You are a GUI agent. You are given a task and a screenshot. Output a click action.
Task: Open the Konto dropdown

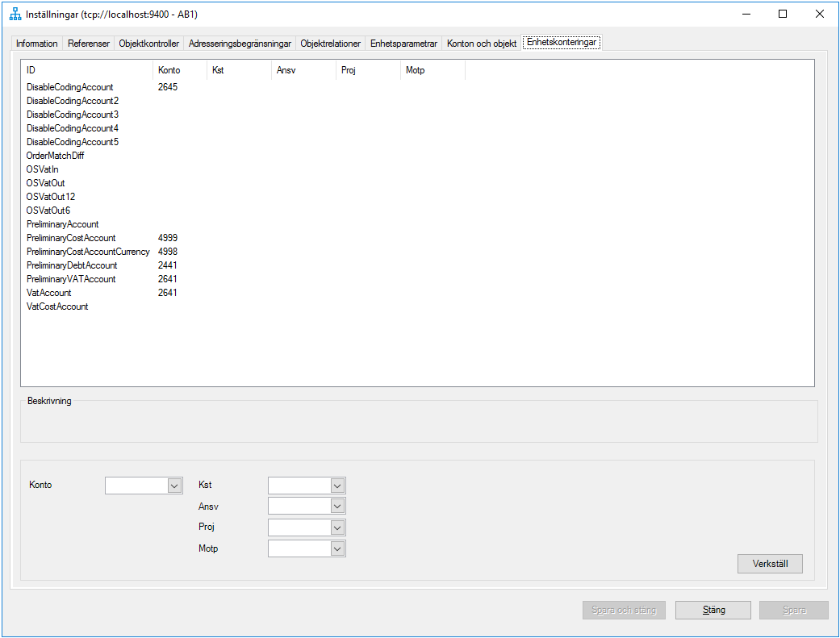tap(174, 485)
